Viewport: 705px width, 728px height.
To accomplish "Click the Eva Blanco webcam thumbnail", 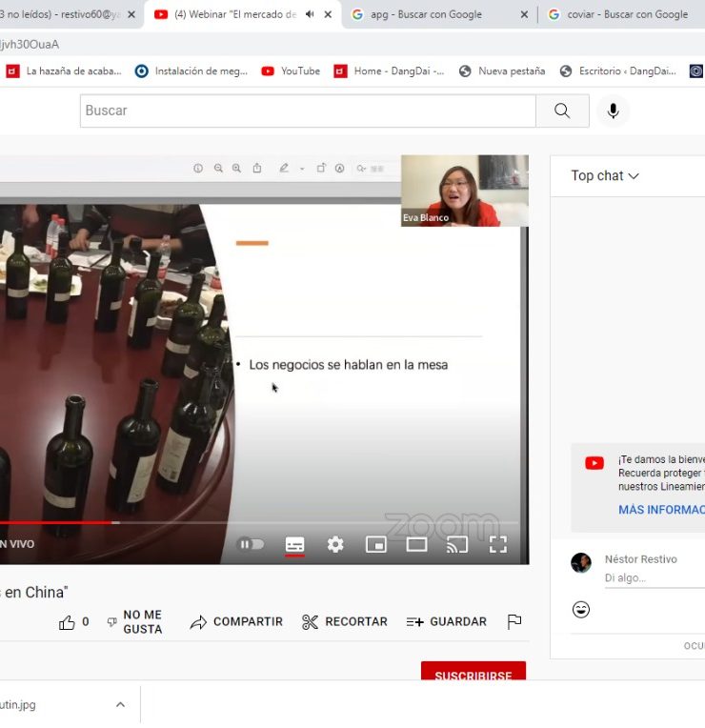I will (465, 191).
